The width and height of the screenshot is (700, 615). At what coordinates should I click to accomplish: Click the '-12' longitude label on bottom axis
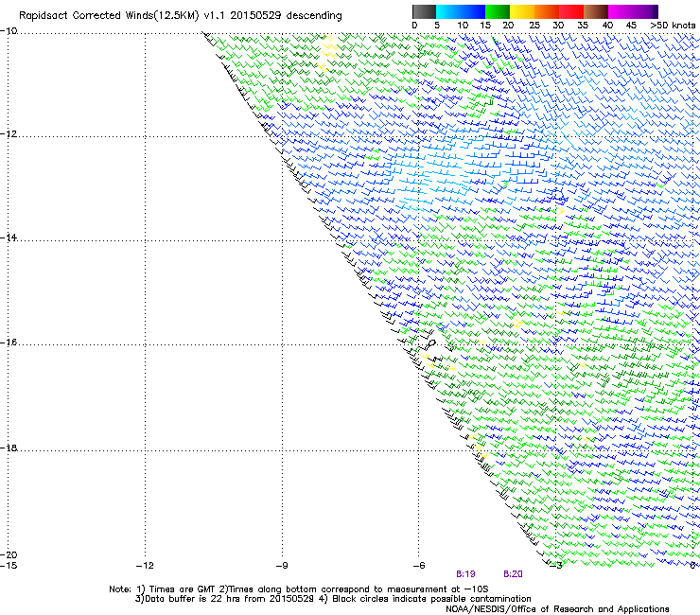click(x=145, y=566)
